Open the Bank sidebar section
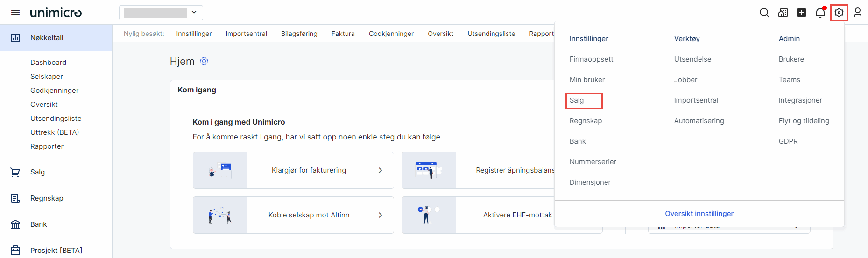This screenshot has width=868, height=258. pos(38,224)
